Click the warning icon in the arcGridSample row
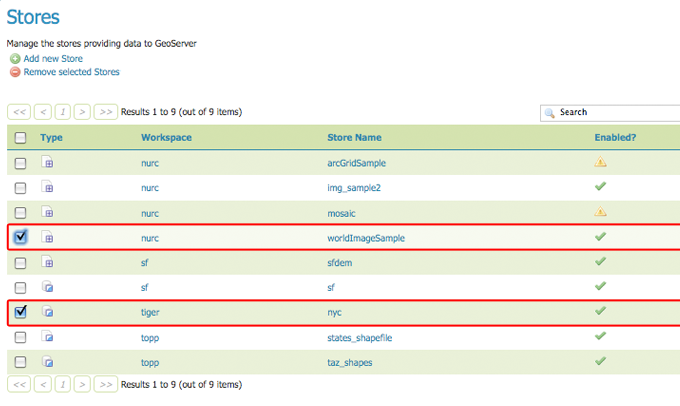Viewport: 680px width, 406px height. click(601, 162)
